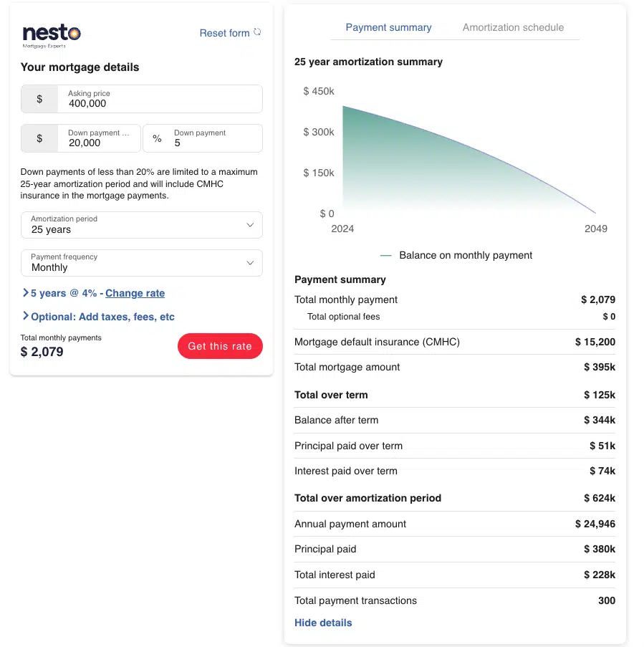
Task: Open the Payment frequency dropdown
Action: point(142,263)
